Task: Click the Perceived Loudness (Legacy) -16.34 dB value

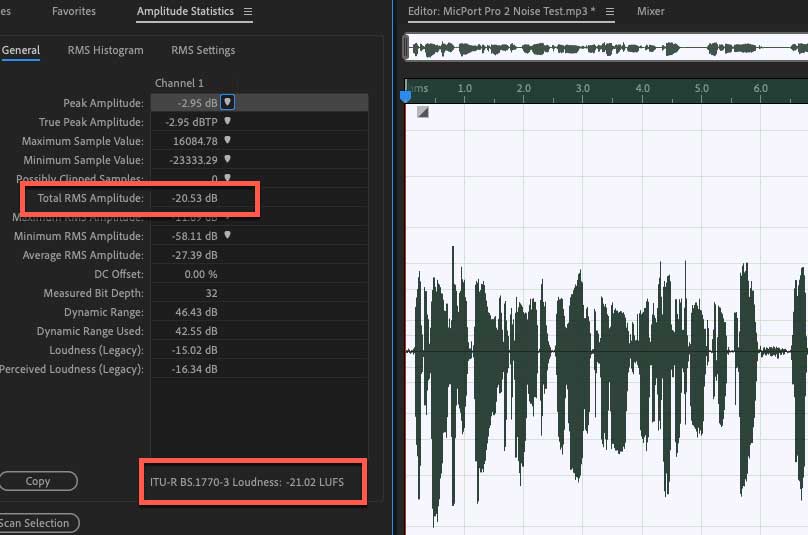Action: coord(195,369)
